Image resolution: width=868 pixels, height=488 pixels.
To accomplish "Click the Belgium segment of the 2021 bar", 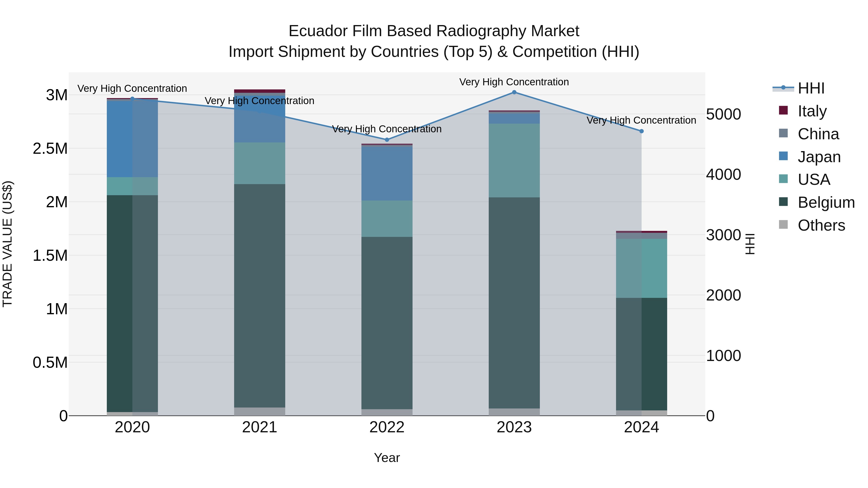I will point(260,296).
